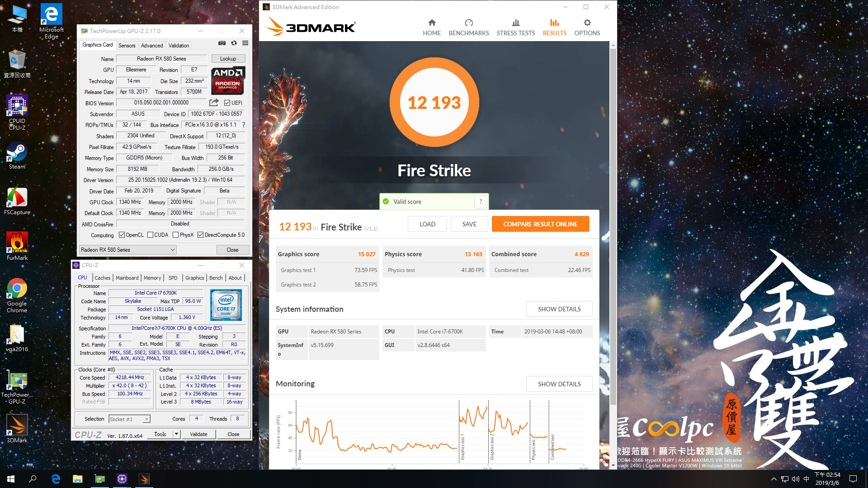Open the vga2016 desktop folder icon
This screenshot has height=488, width=868.
pos(17,339)
